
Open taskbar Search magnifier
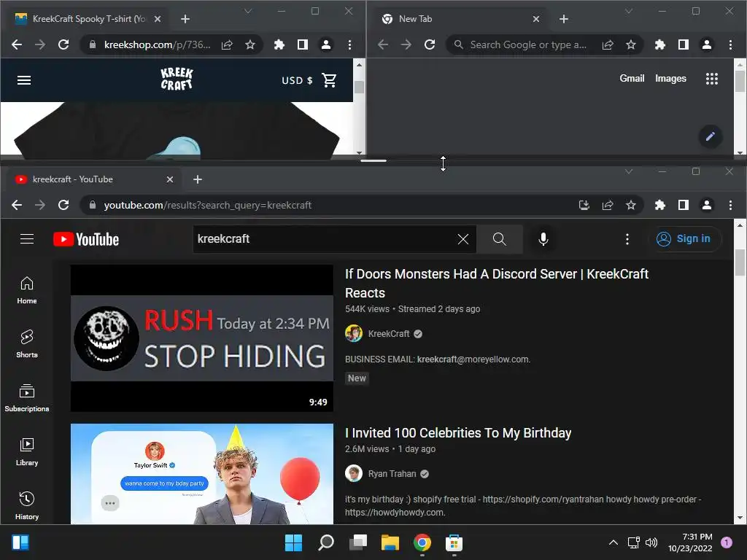326,542
